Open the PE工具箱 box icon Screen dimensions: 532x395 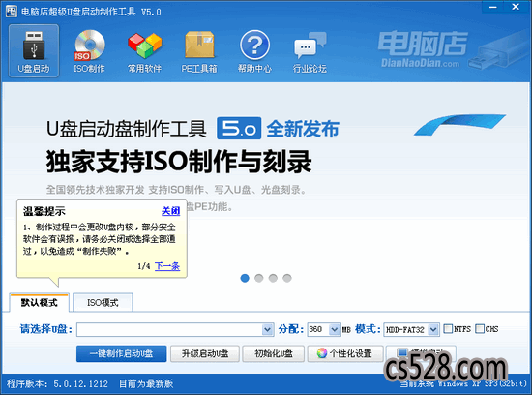click(199, 51)
